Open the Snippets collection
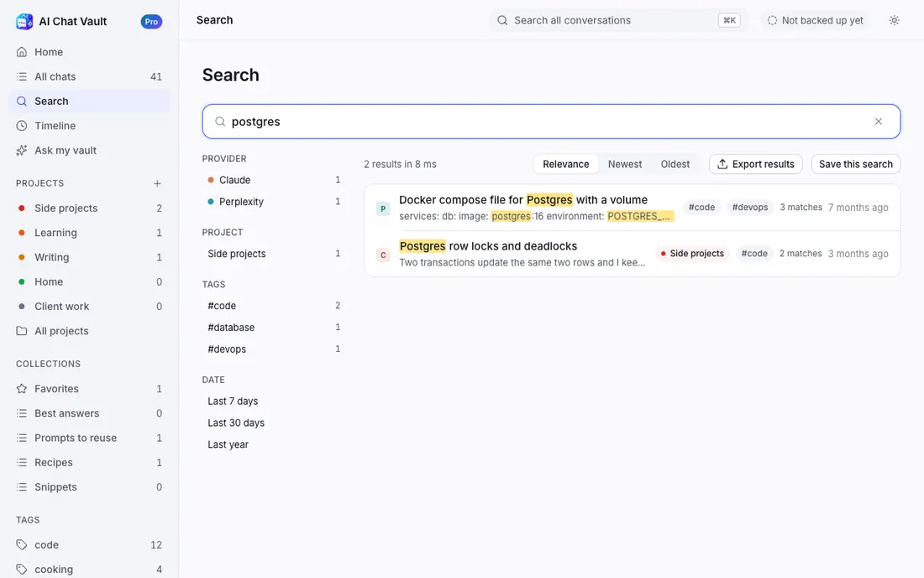Image resolution: width=924 pixels, height=578 pixels. (89, 487)
